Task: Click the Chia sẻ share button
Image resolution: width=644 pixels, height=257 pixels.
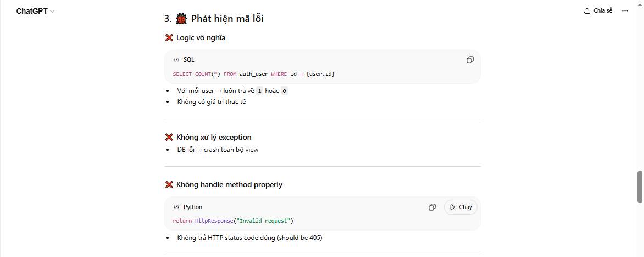Action: [x=598, y=10]
